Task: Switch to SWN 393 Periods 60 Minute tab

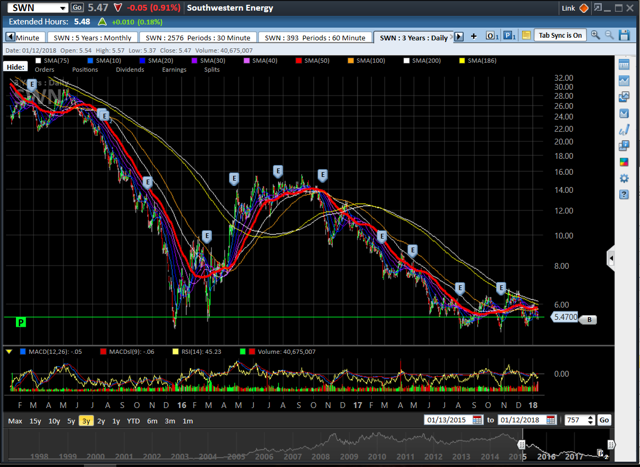Action: point(315,38)
